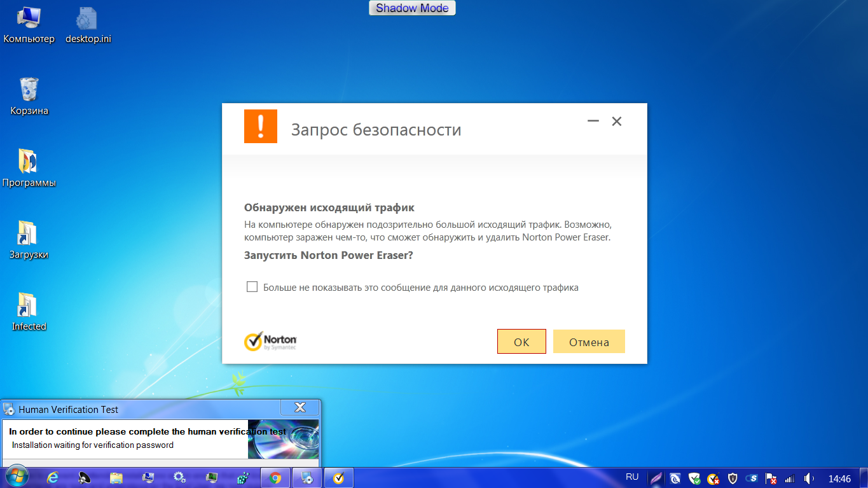Close the Запрос безопасности dialog
This screenshot has height=488, width=868.
point(616,121)
